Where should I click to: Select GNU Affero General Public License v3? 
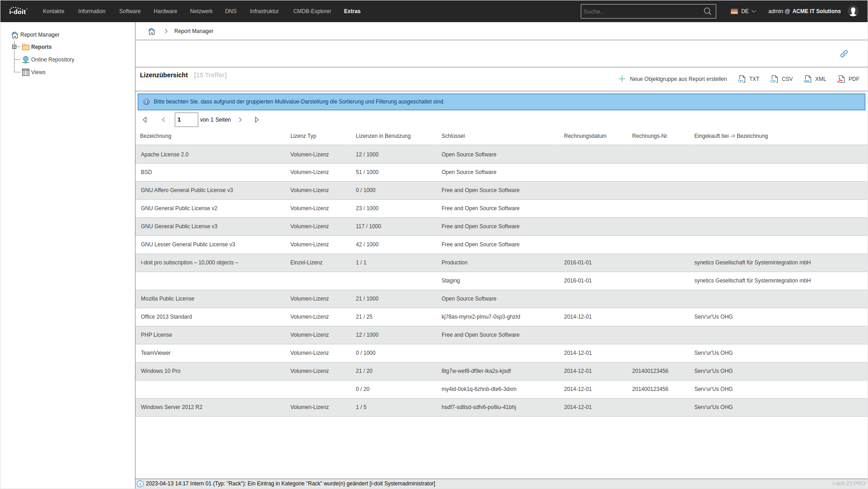click(501, 190)
